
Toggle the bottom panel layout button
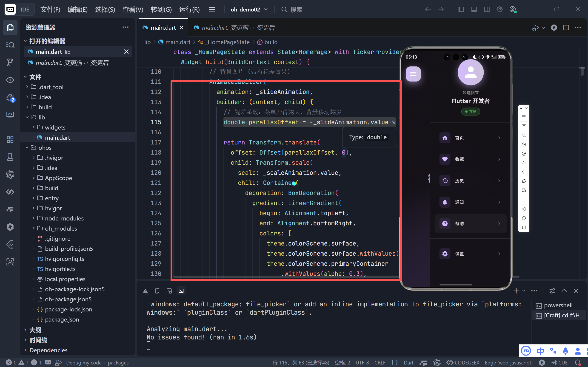tap(474, 9)
